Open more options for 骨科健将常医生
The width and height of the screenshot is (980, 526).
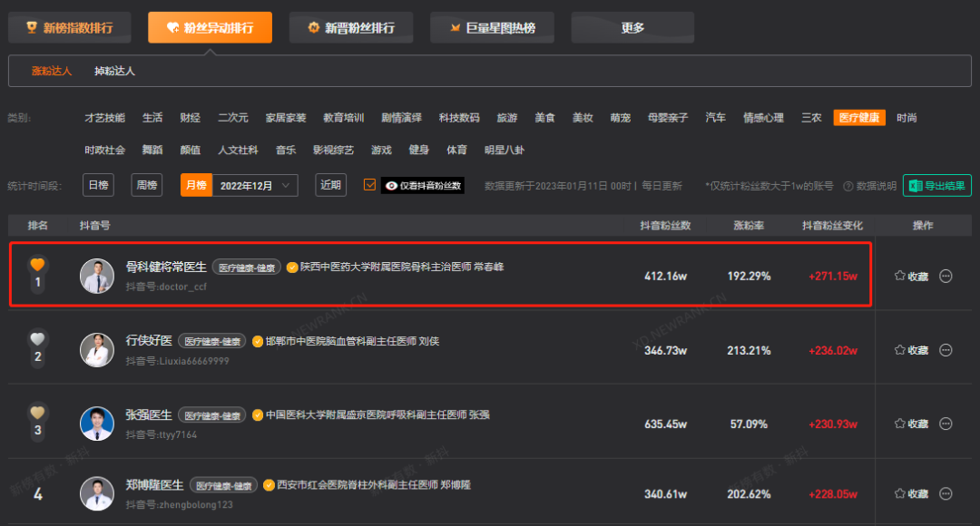946,276
